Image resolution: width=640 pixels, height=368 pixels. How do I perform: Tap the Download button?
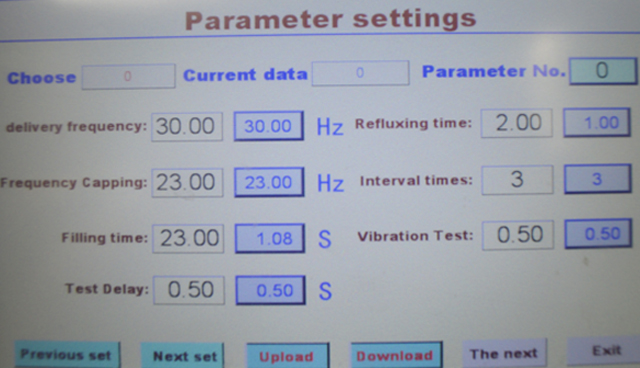coord(396,355)
